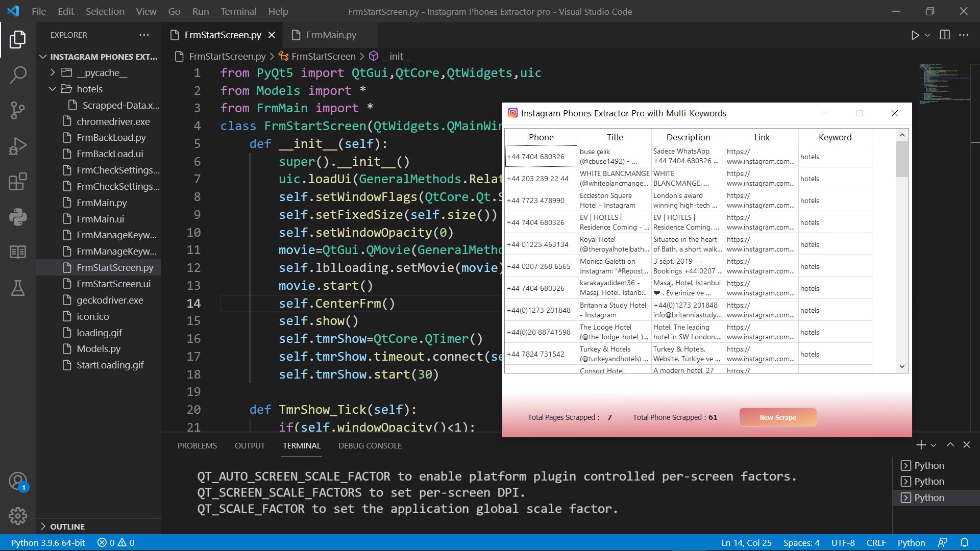Select the Royal Hotel title cell
This screenshot has width=980, height=551.
point(615,244)
